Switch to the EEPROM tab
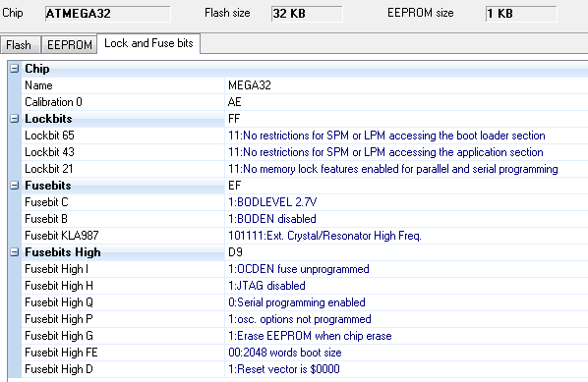588x382 pixels. coord(70,45)
